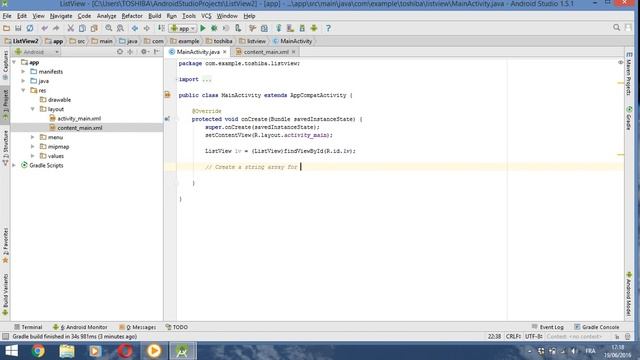Click the CRLF line separator status
The height and width of the screenshot is (360, 640).
pos(513,337)
